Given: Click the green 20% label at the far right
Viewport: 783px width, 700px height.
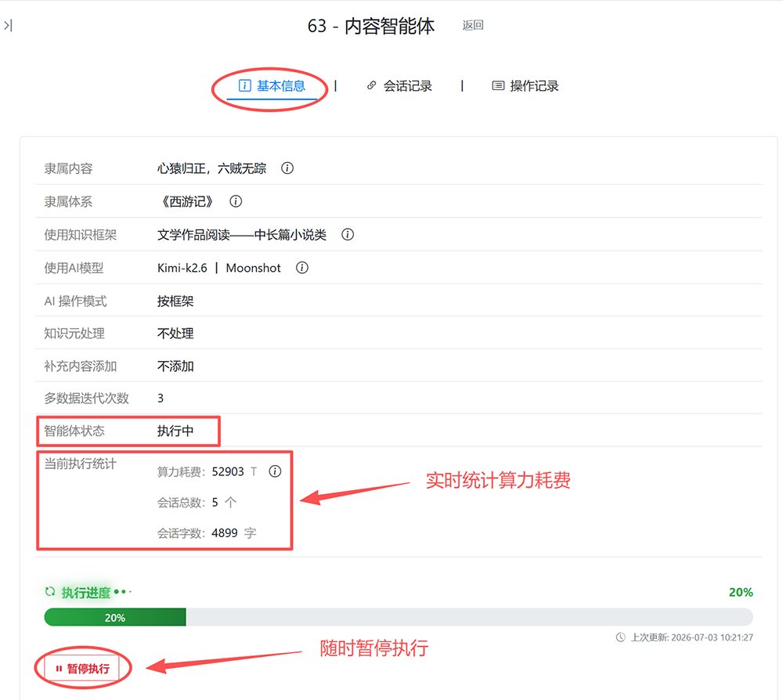Looking at the screenshot, I should pyautogui.click(x=741, y=592).
